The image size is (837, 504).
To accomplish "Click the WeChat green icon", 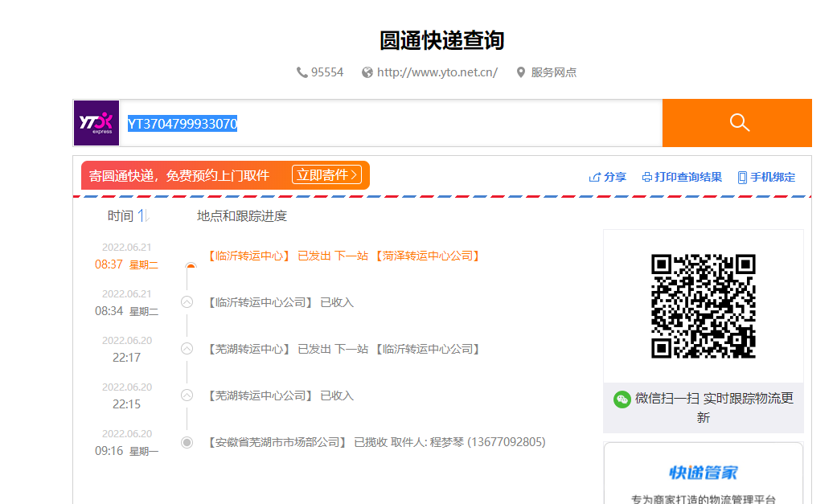I will [x=622, y=399].
